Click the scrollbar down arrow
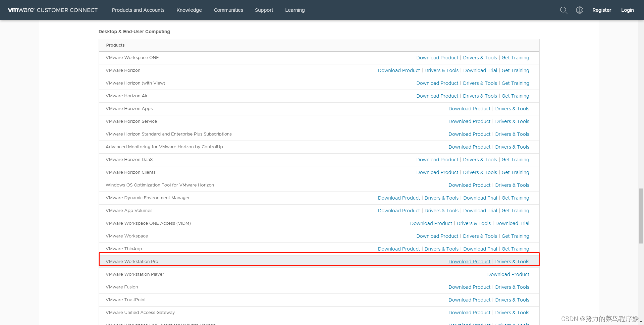The width and height of the screenshot is (644, 325). point(641,322)
